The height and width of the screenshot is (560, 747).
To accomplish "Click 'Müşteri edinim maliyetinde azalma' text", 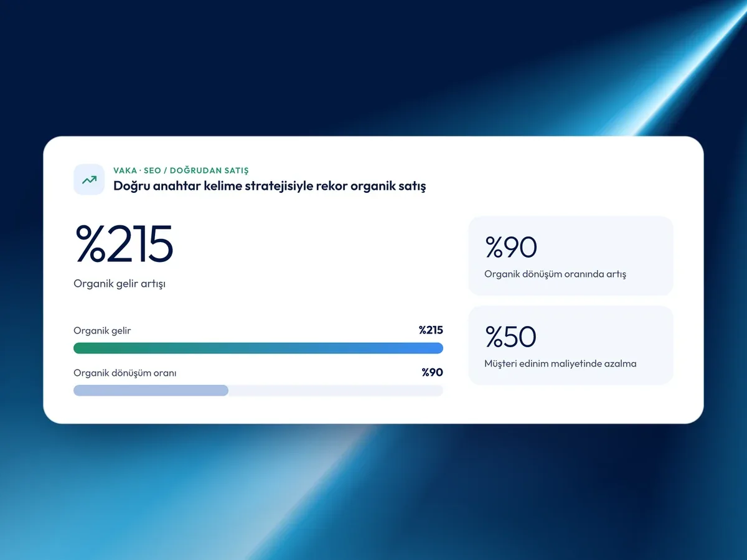I will click(560, 363).
